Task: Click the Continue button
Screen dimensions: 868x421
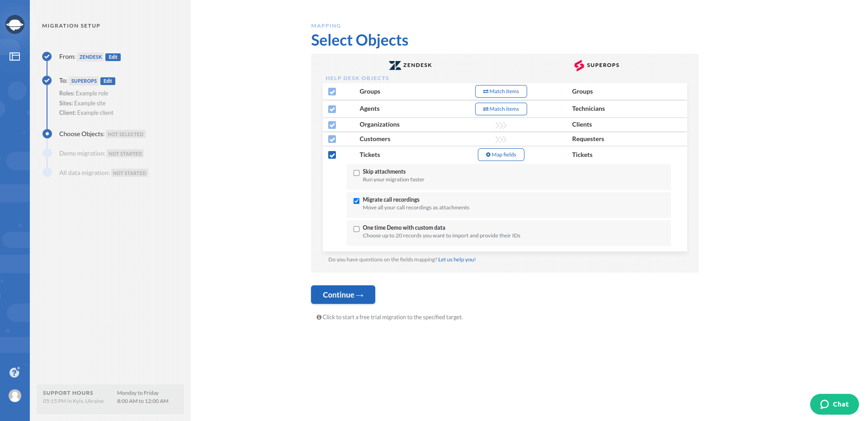Action: point(343,295)
